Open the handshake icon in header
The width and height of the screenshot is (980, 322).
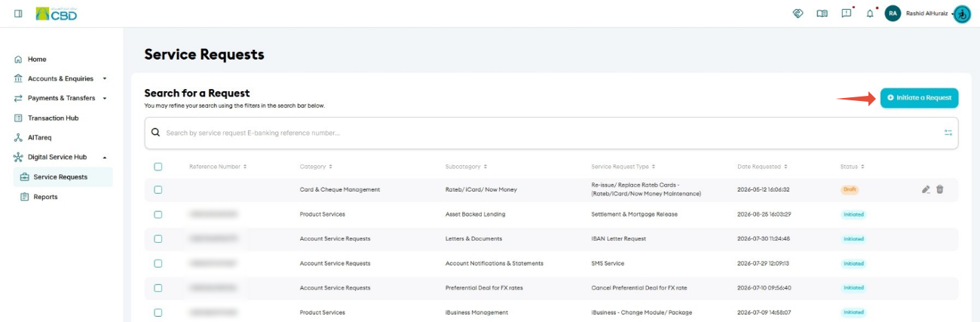798,14
